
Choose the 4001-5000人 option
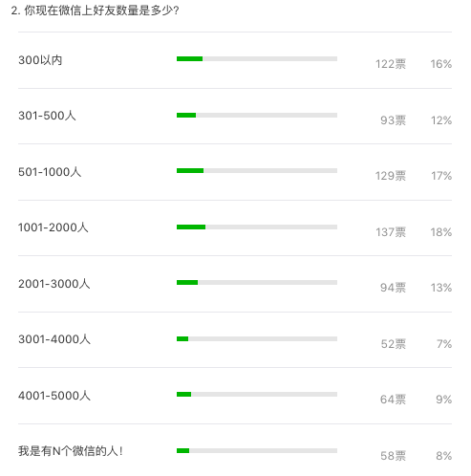(54, 396)
